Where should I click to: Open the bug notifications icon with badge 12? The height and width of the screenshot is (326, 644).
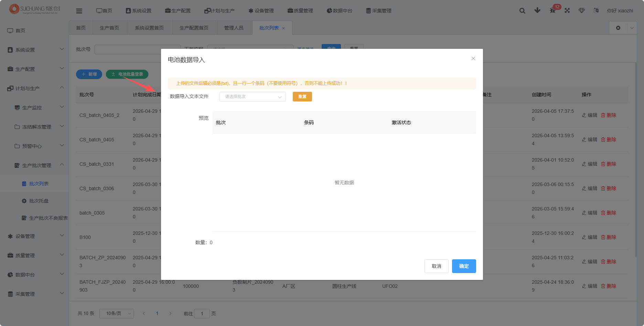coord(552,10)
